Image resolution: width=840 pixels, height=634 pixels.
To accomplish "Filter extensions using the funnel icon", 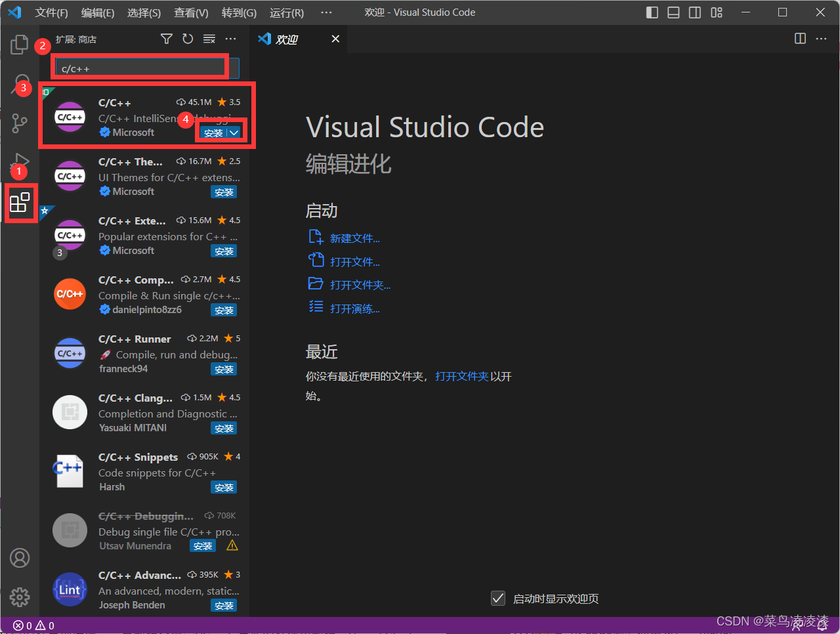I will click(167, 39).
